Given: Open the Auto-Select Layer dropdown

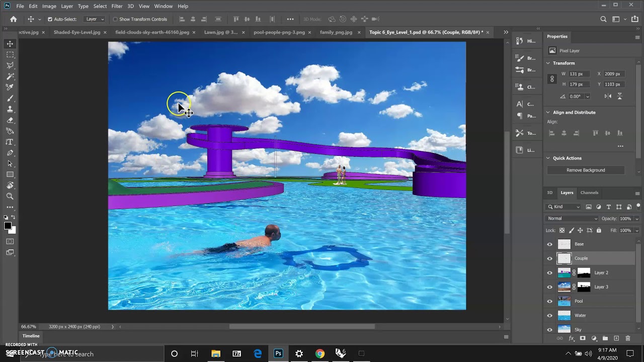Looking at the screenshot, I should point(95,19).
